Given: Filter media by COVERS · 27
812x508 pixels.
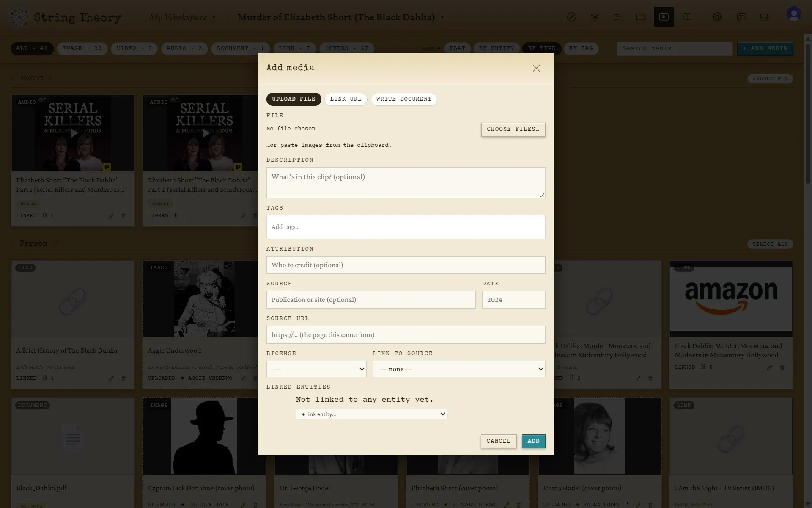Looking at the screenshot, I should pos(346,49).
